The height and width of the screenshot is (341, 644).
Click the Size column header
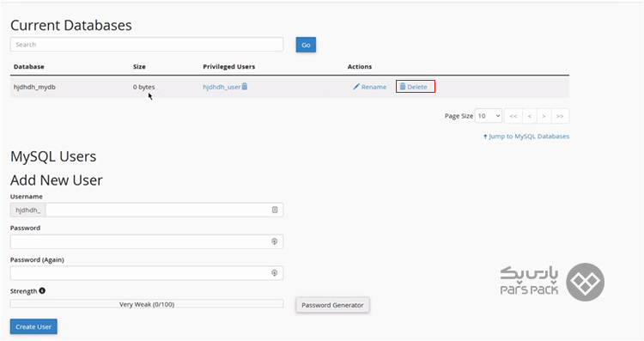tap(139, 66)
